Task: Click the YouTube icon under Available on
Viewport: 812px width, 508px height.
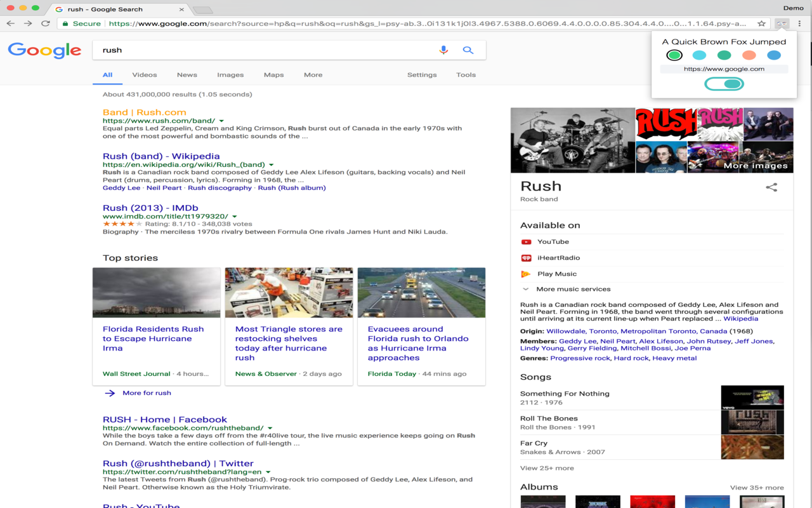Action: coord(526,242)
